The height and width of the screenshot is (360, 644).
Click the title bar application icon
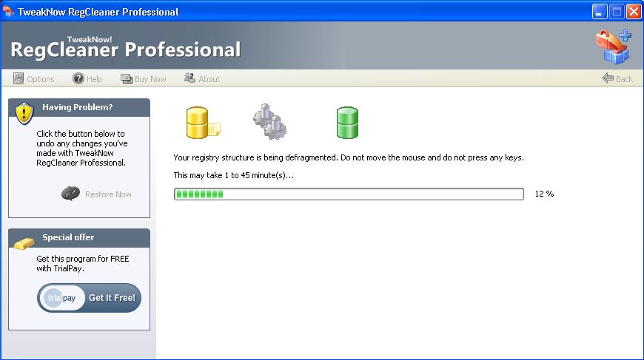(x=8, y=11)
